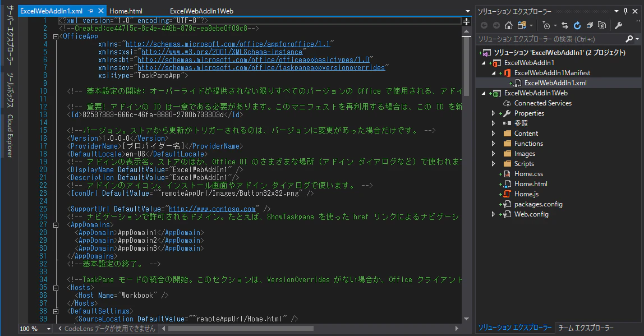Screen dimensions: 644x336
Task: Click the split editor handle above scrollbar
Action: (x=467, y=21)
